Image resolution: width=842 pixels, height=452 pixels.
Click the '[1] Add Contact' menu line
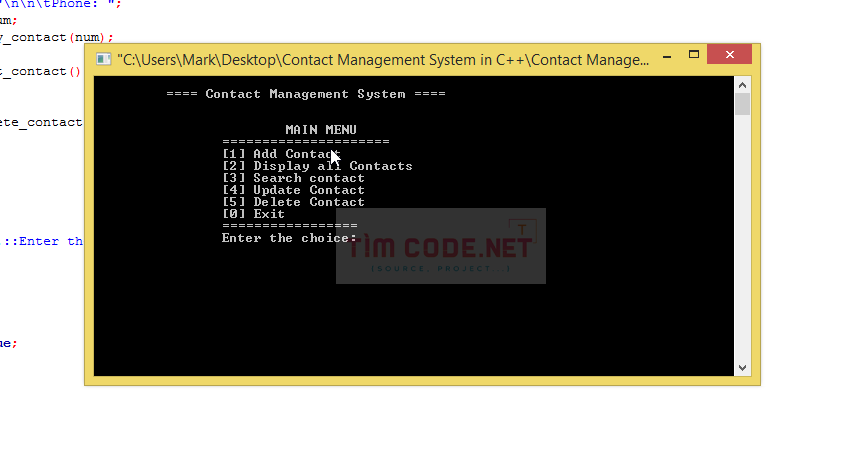281,154
